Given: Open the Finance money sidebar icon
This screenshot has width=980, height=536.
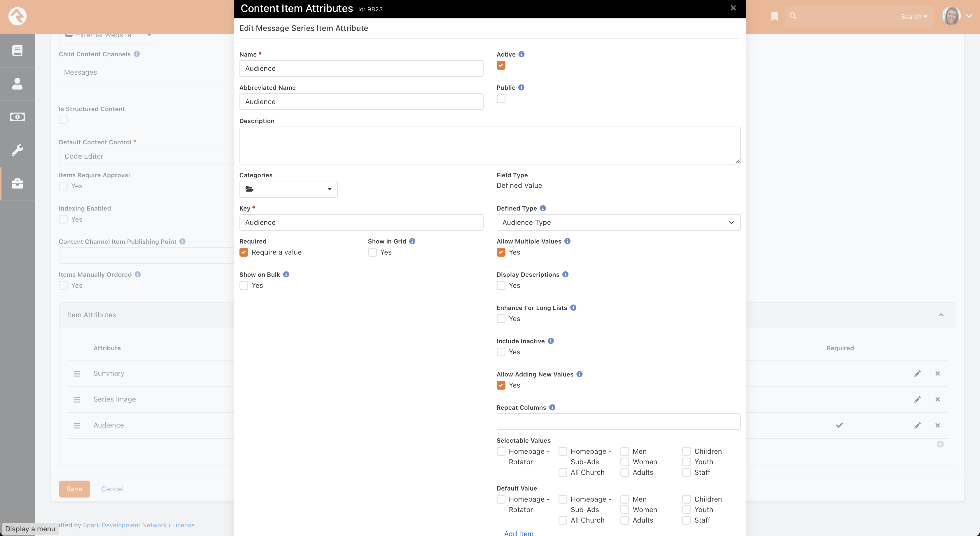Looking at the screenshot, I should [17, 117].
